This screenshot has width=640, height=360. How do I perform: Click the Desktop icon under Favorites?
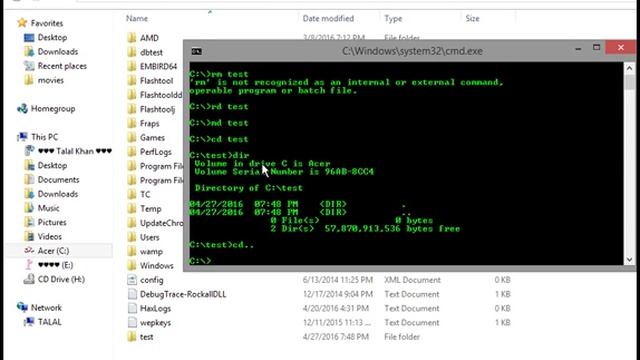[x=29, y=38]
